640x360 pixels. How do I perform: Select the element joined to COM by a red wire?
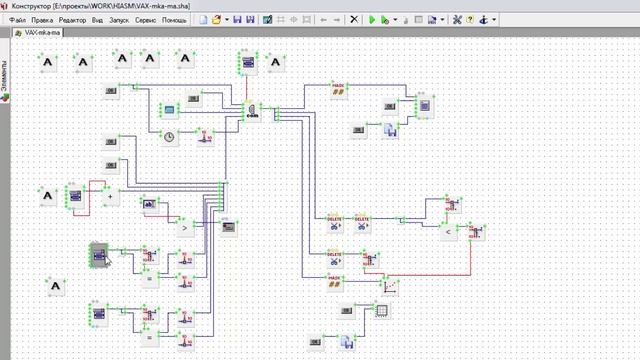coord(248,62)
